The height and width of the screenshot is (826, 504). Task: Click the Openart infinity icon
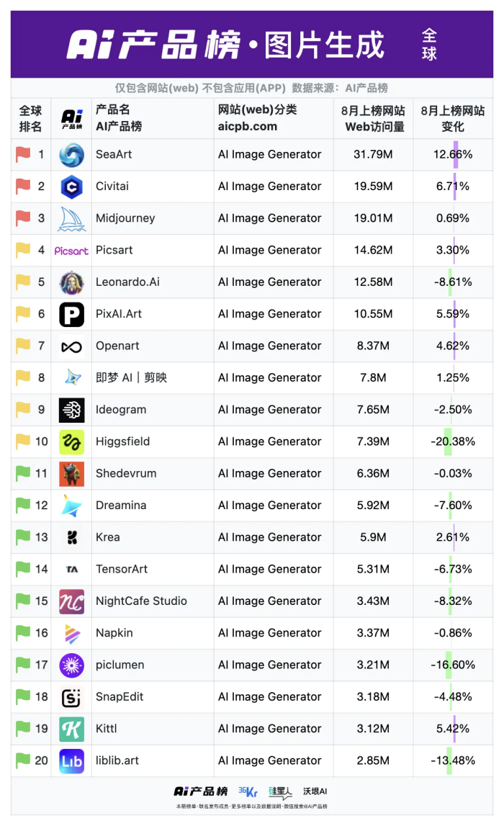pos(71,346)
